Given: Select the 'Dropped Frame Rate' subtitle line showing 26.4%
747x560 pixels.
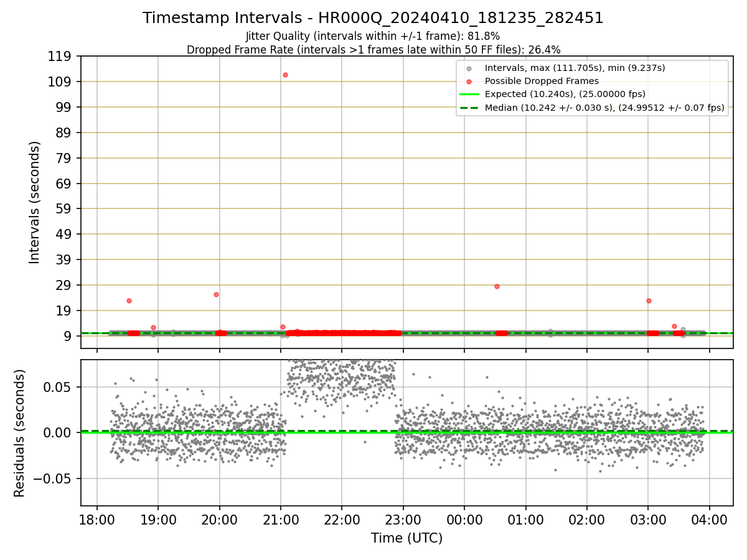Looking at the screenshot, I should [x=374, y=50].
